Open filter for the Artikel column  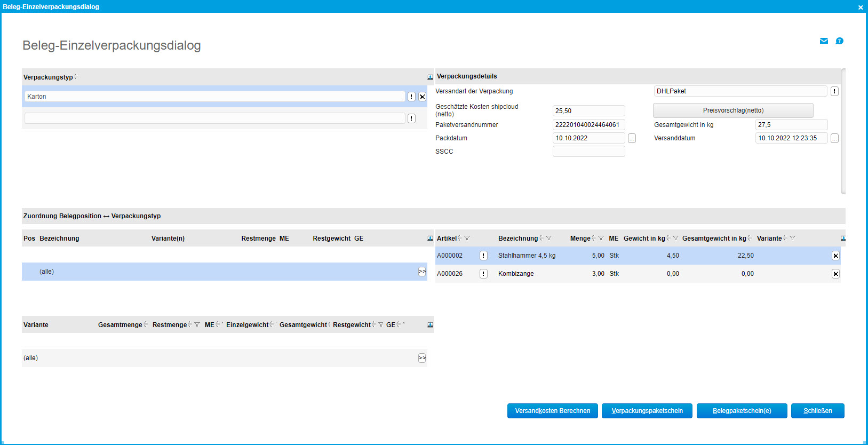[x=467, y=239]
